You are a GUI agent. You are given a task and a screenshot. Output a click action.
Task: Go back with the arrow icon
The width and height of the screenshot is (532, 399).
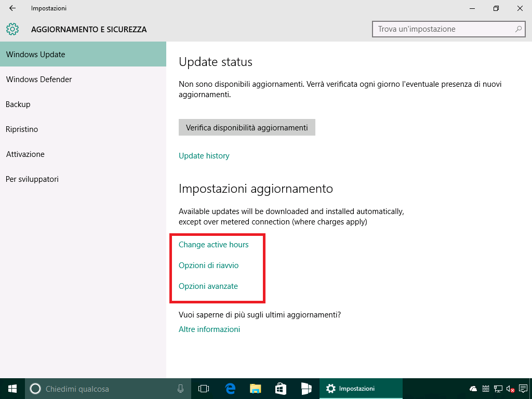(x=12, y=8)
